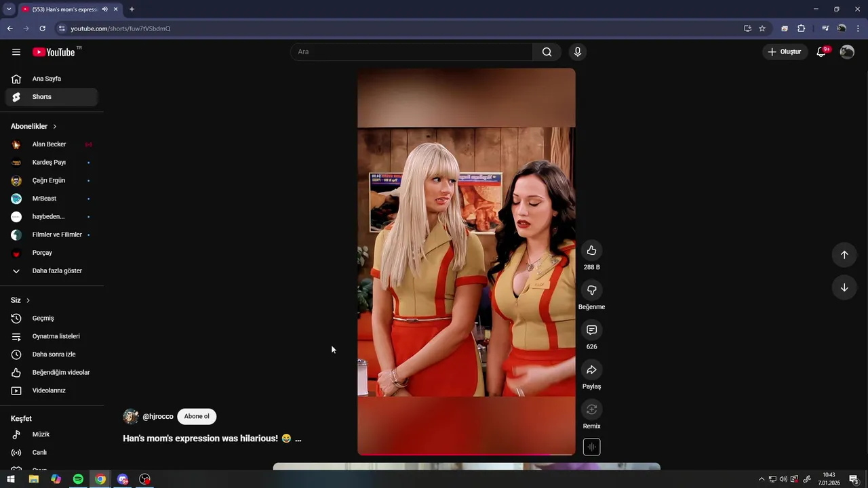
Task: Open a new browser tab
Action: click(132, 9)
